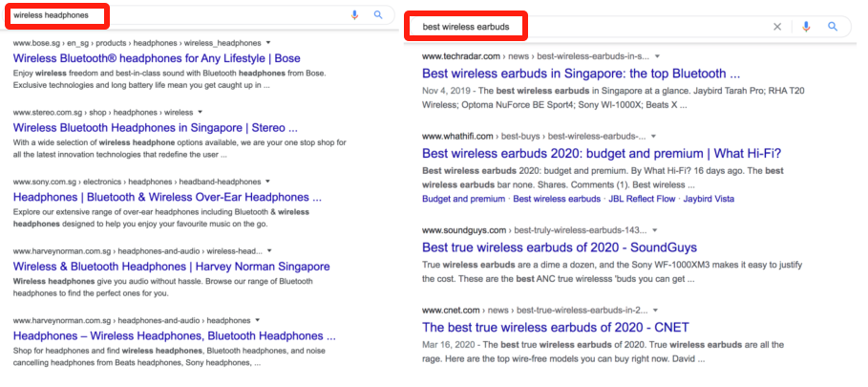Viewport: 868px width, 387px height.
Task: Click the search magnifier in the best wireless earbuds bar
Action: pyautogui.click(x=833, y=27)
